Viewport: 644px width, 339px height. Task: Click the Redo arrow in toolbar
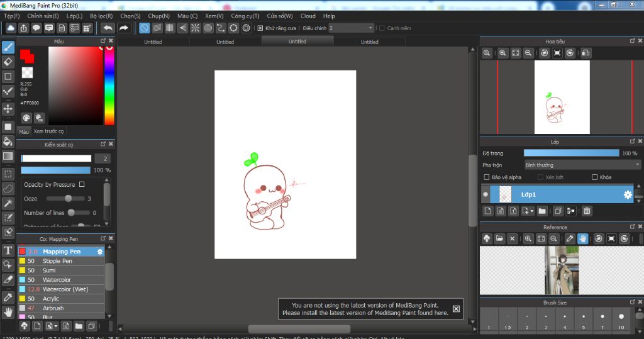(x=124, y=28)
